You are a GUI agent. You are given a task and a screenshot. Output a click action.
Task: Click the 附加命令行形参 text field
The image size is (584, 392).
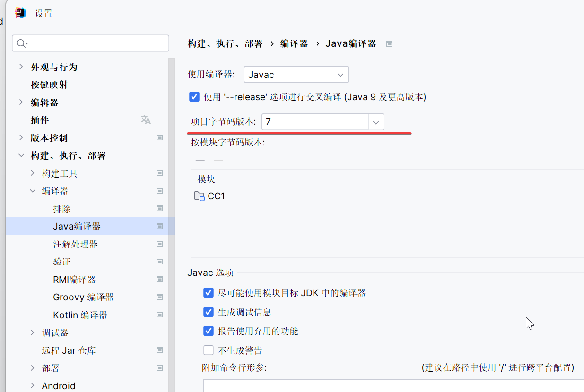(x=392, y=385)
